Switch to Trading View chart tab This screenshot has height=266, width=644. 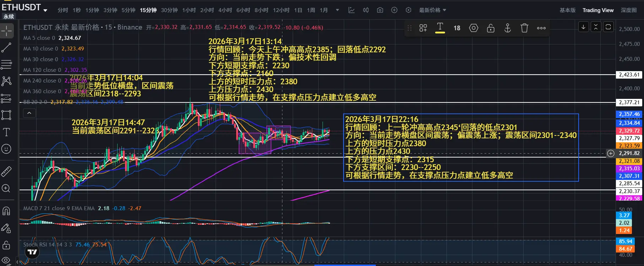(x=598, y=10)
